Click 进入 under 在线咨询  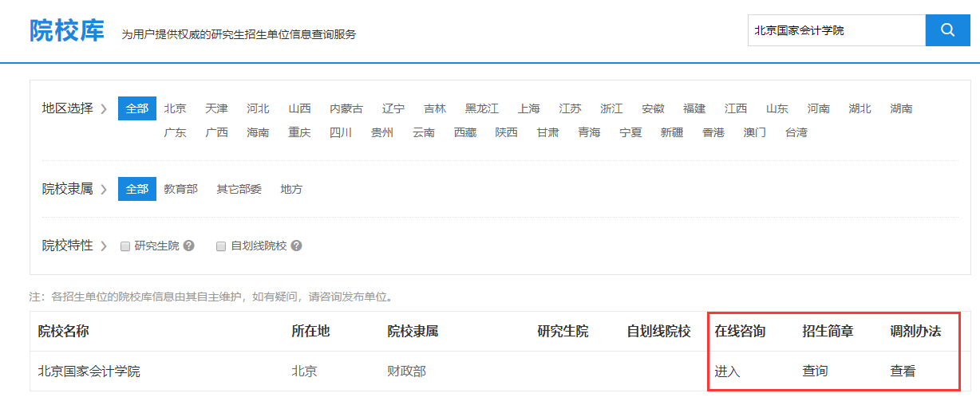coord(727,371)
